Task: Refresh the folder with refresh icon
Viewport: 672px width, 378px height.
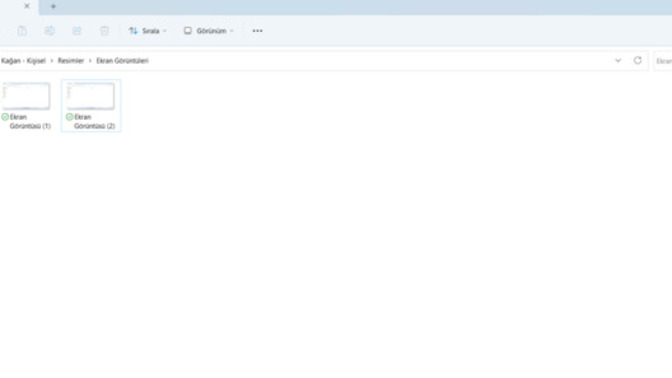Action: pyautogui.click(x=638, y=60)
